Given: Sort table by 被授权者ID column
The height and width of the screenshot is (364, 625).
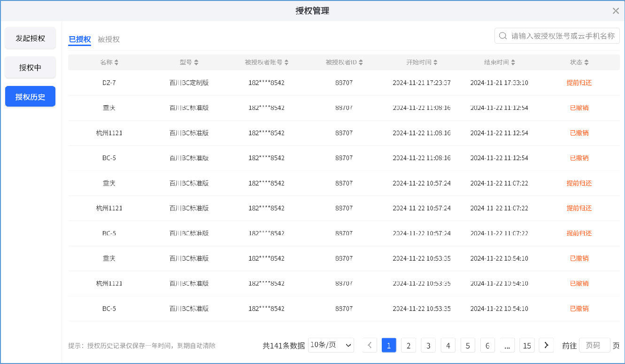Looking at the screenshot, I should pos(361,62).
